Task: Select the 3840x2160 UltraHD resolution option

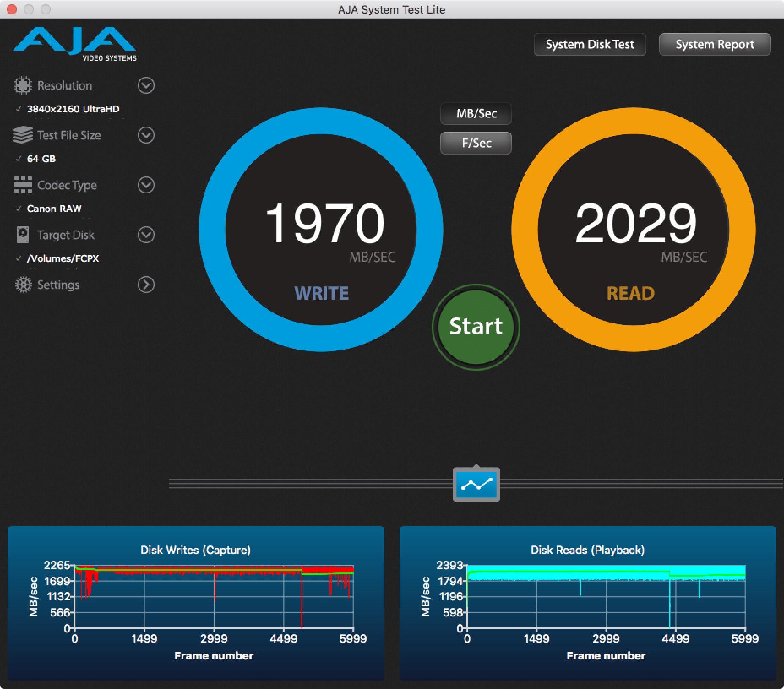Action: (73, 109)
